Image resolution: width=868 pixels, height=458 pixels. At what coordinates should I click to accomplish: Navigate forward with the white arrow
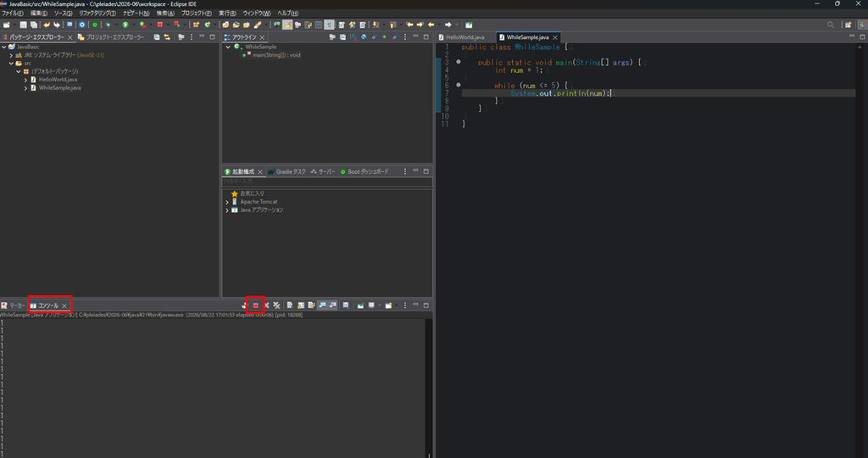click(x=448, y=25)
